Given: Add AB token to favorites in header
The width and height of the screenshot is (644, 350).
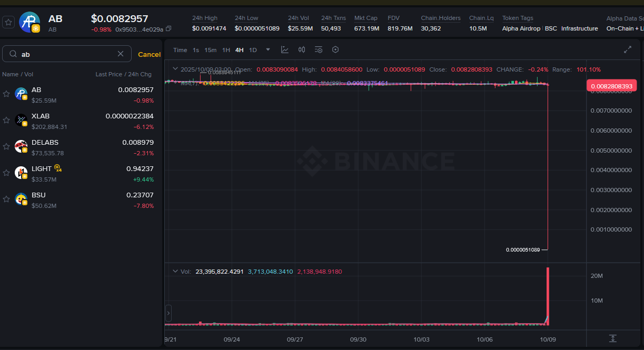Looking at the screenshot, I should 8,22.
